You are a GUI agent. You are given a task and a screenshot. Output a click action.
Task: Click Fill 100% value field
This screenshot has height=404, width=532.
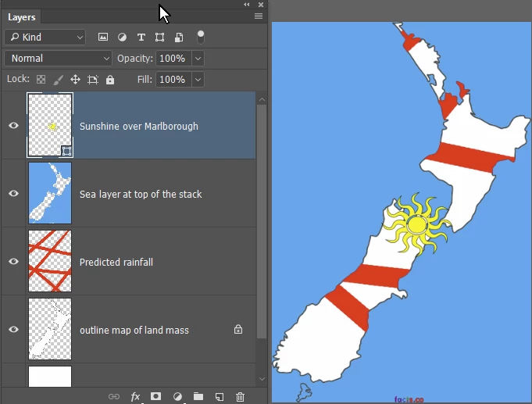click(x=173, y=80)
